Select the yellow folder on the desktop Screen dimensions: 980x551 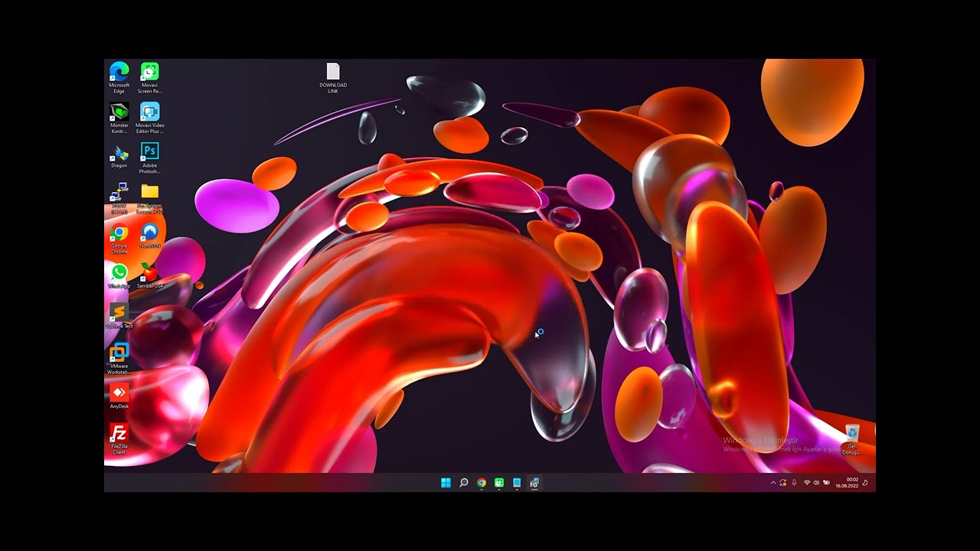click(x=150, y=197)
